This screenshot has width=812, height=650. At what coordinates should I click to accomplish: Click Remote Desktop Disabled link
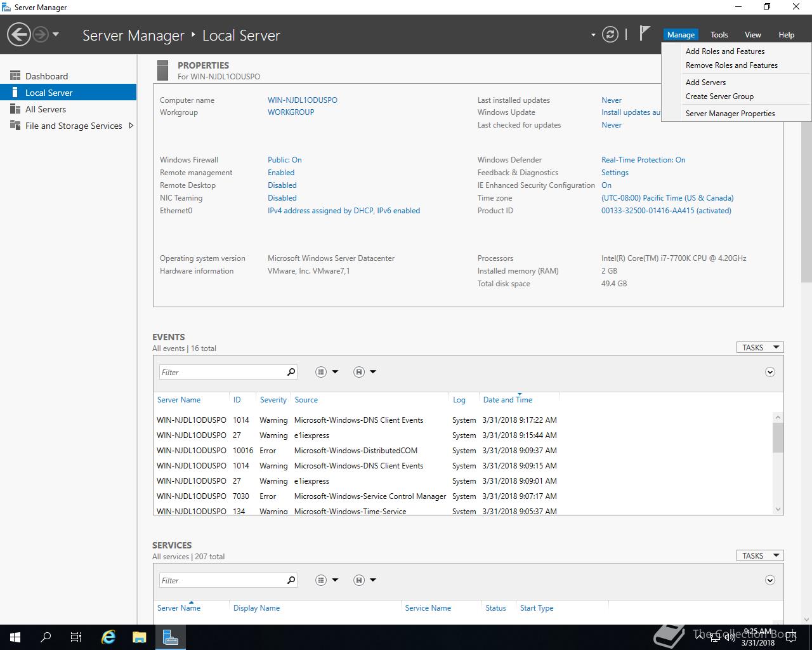pos(282,185)
